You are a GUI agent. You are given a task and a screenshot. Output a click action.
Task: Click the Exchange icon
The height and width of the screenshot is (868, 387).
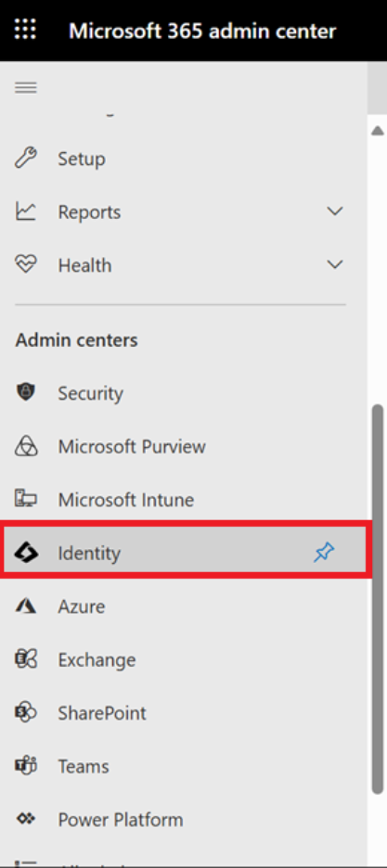[25, 658]
